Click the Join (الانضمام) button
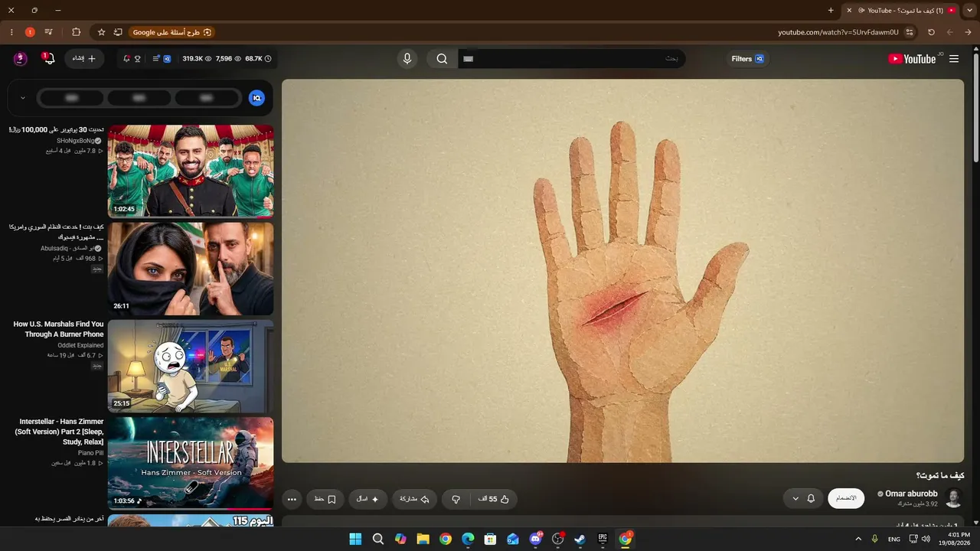Screen dimensions: 980x551 [x=846, y=498]
